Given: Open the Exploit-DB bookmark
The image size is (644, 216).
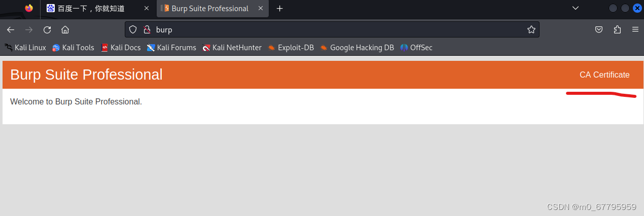Looking at the screenshot, I should point(291,48).
